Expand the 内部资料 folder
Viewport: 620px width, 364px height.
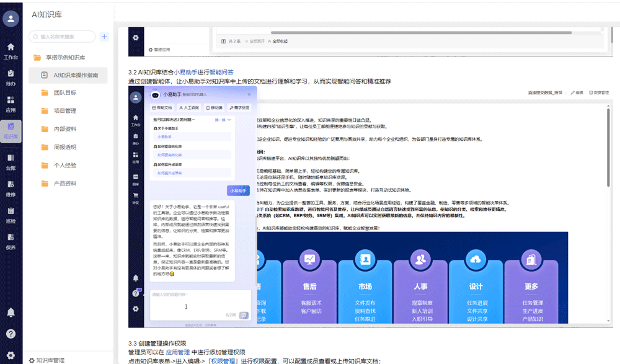point(64,129)
